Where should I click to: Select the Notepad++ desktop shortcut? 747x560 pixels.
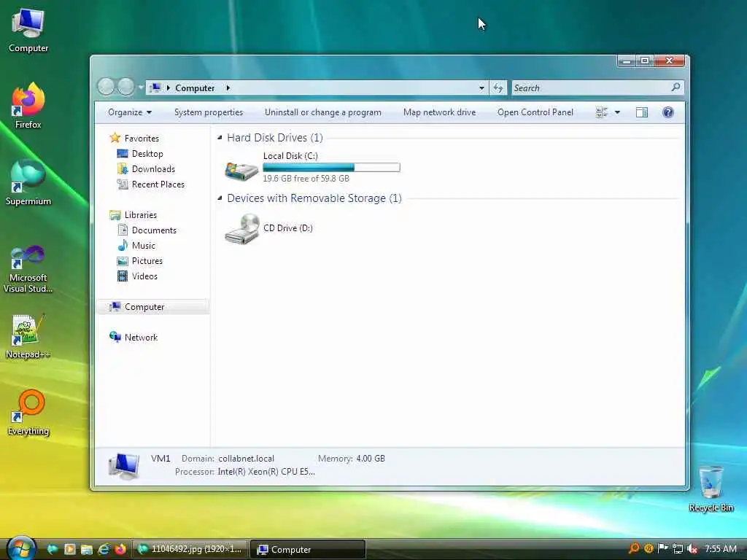[x=28, y=336]
